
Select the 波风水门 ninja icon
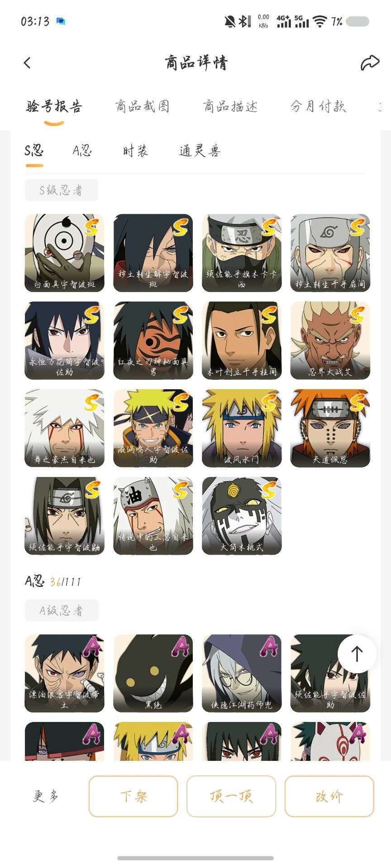(242, 428)
